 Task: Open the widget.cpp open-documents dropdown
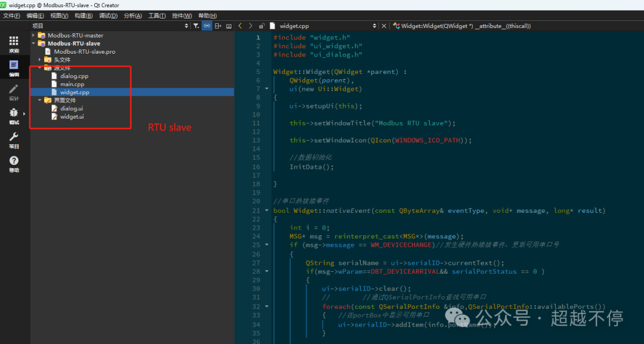[323, 26]
